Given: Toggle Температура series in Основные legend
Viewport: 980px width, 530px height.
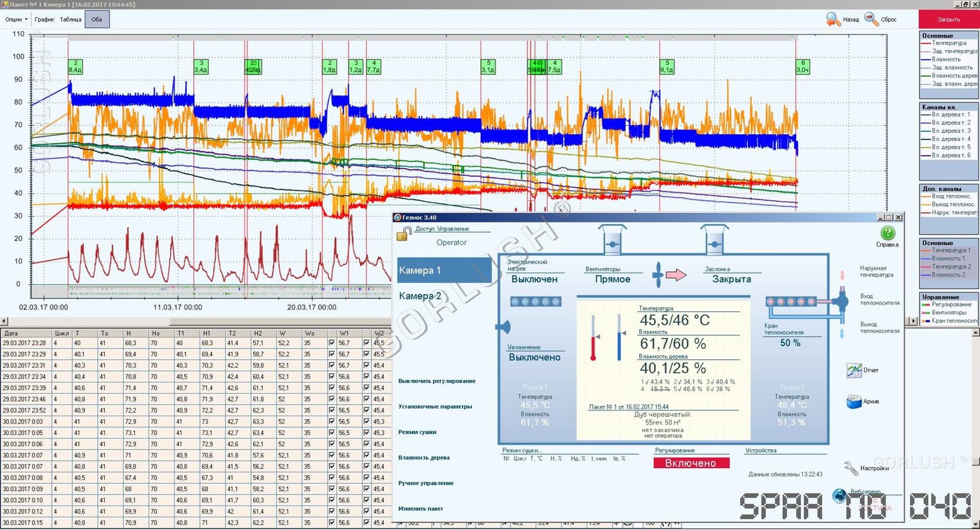Looking at the screenshot, I should 948,43.
